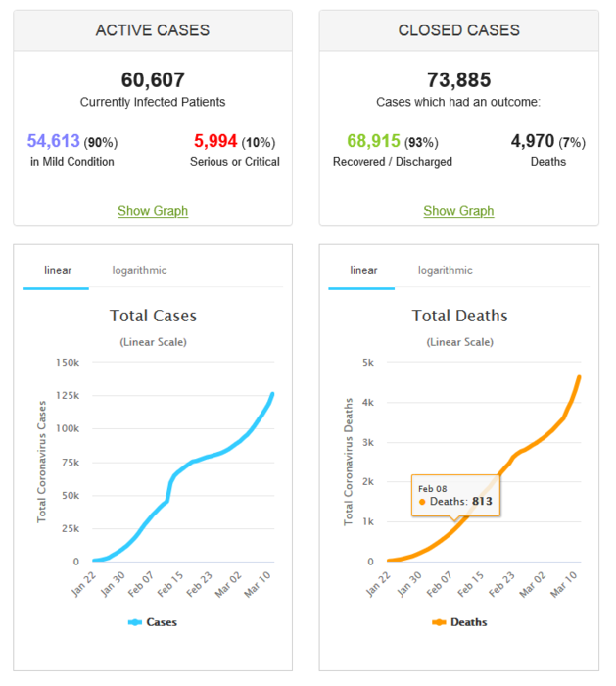Viewport: 616px width, 686px height.
Task: Click the Active Cases panel header
Action: click(x=153, y=30)
